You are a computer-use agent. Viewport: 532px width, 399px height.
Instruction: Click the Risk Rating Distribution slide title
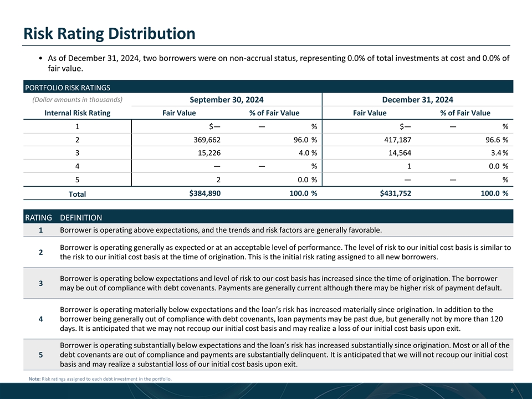pyautogui.click(x=109, y=34)
